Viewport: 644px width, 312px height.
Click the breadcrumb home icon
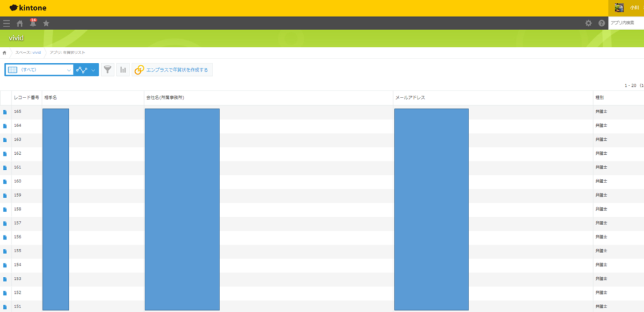5,52
